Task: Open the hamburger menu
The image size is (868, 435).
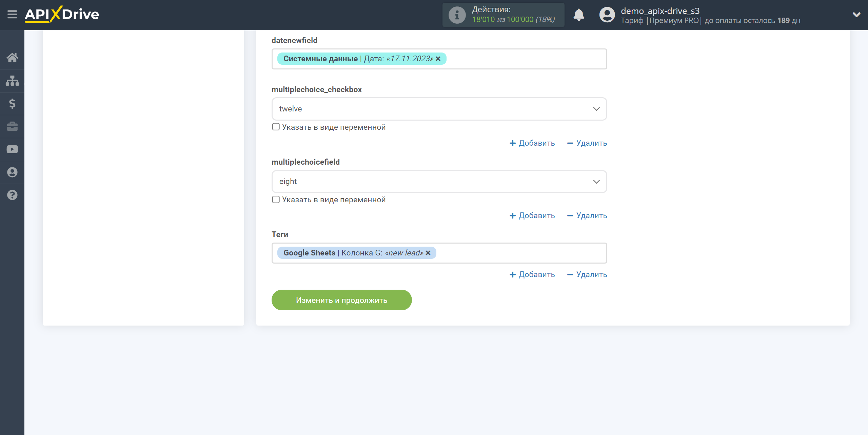Action: (x=12, y=15)
